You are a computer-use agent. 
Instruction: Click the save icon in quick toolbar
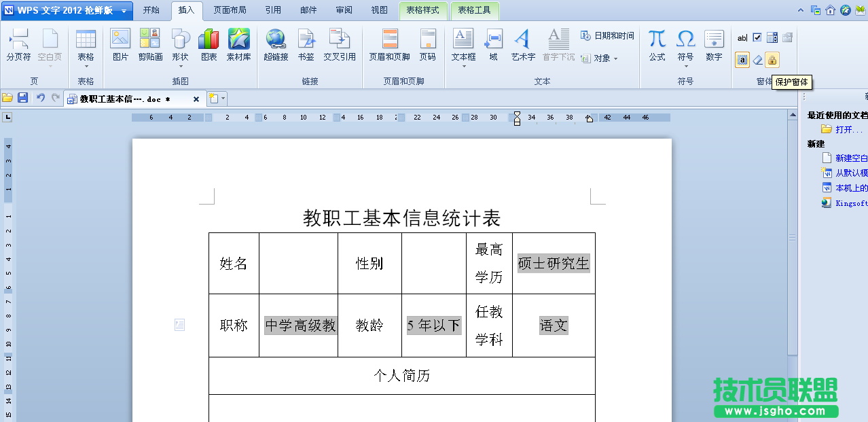[x=22, y=99]
